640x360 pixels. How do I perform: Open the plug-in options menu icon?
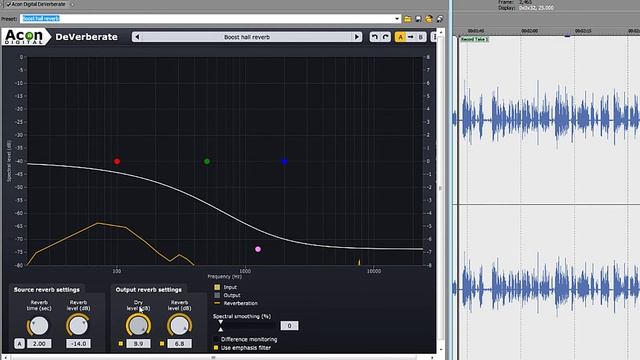click(x=434, y=37)
